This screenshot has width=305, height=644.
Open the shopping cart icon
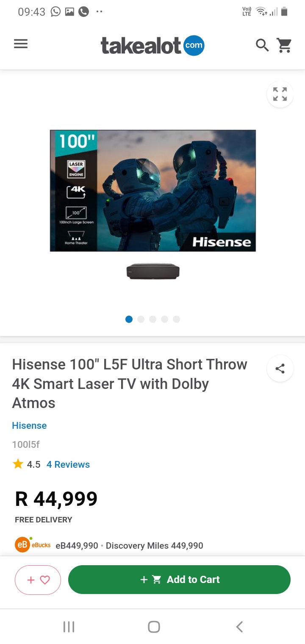coord(284,45)
